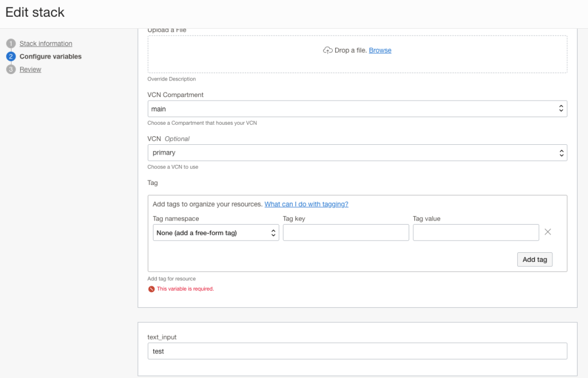Click the VCN selector chevron arrows

560,152
